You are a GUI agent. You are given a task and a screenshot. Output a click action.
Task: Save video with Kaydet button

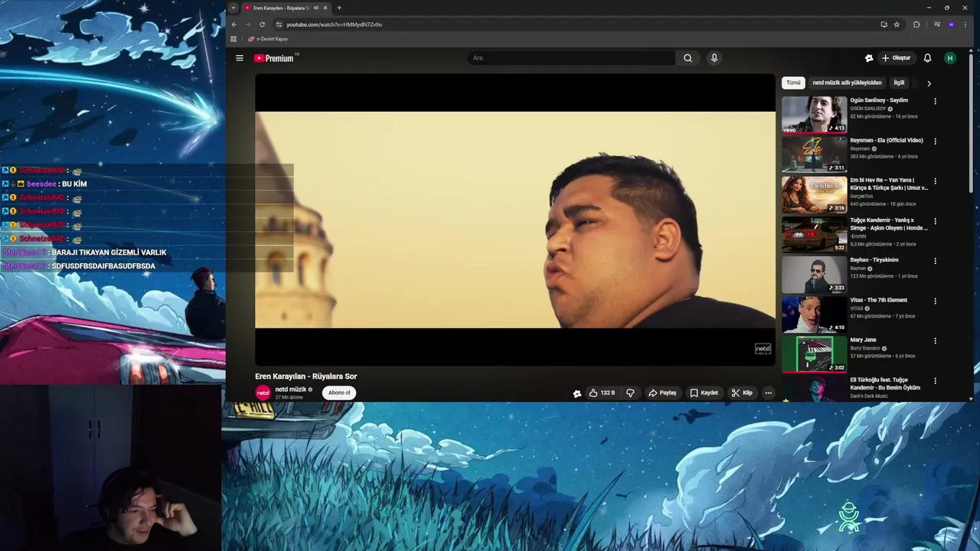704,393
